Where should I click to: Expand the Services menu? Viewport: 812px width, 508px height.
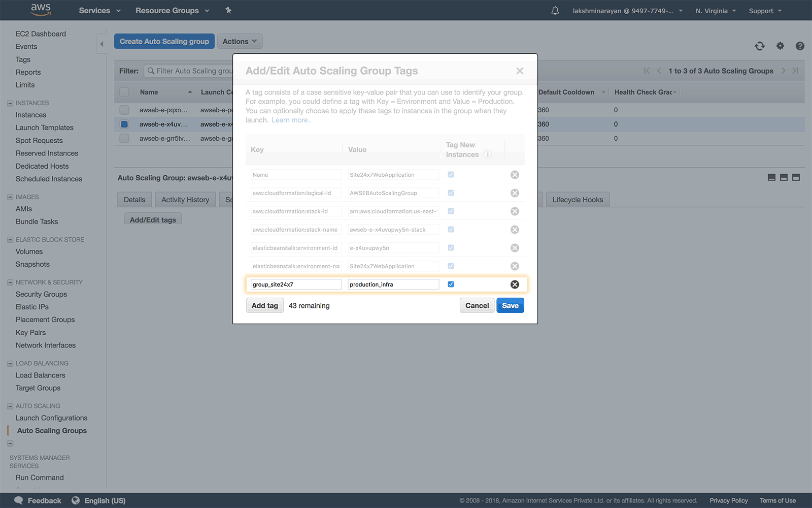(99, 10)
